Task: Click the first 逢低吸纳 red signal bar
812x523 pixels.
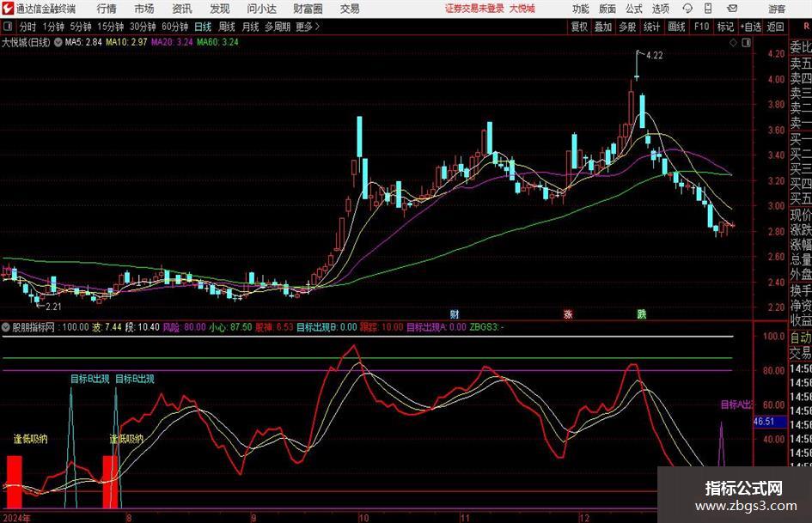Action: pos(15,482)
